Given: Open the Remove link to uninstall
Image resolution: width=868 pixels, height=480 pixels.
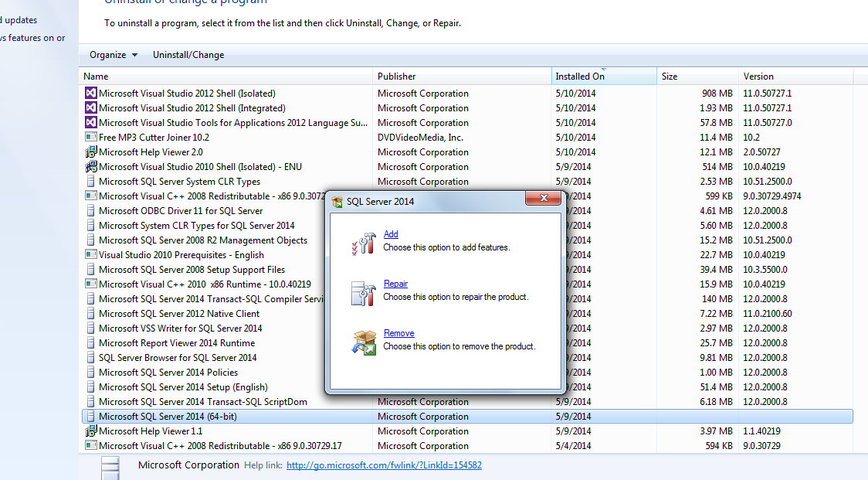Looking at the screenshot, I should pyautogui.click(x=398, y=332).
